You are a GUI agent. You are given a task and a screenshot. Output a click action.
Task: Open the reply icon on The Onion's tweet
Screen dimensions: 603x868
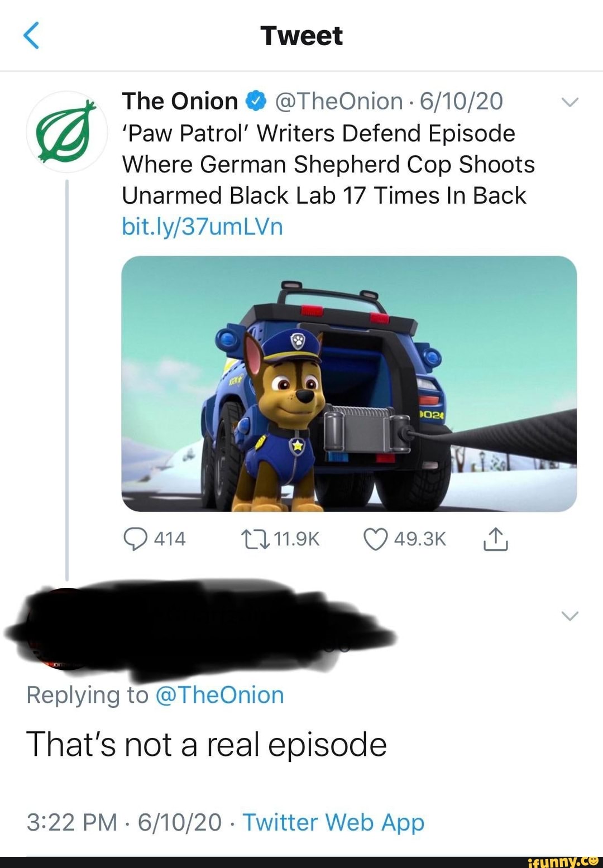[135, 538]
